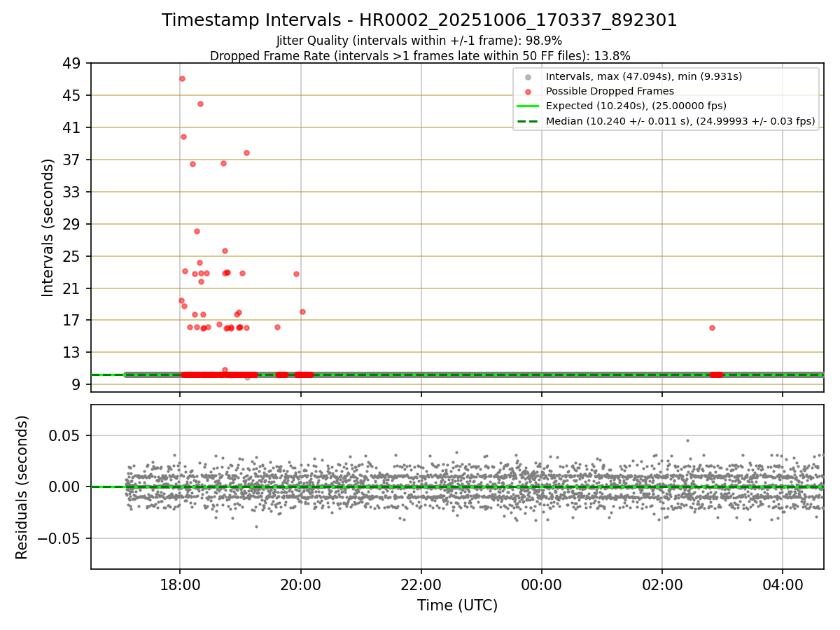Click the 04:00 x-axis tick label
This screenshot has width=840, height=630.
coord(783,584)
